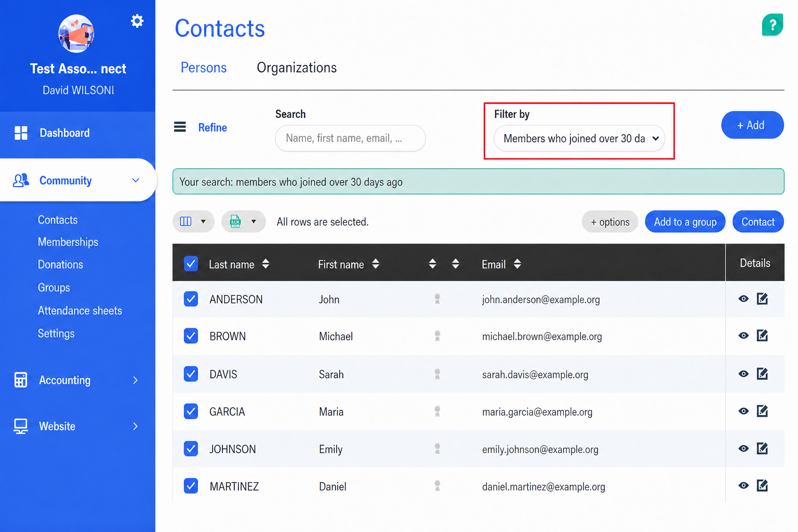Image resolution: width=798 pixels, height=532 pixels.
Task: Switch to the Organizations tab
Action: click(297, 68)
